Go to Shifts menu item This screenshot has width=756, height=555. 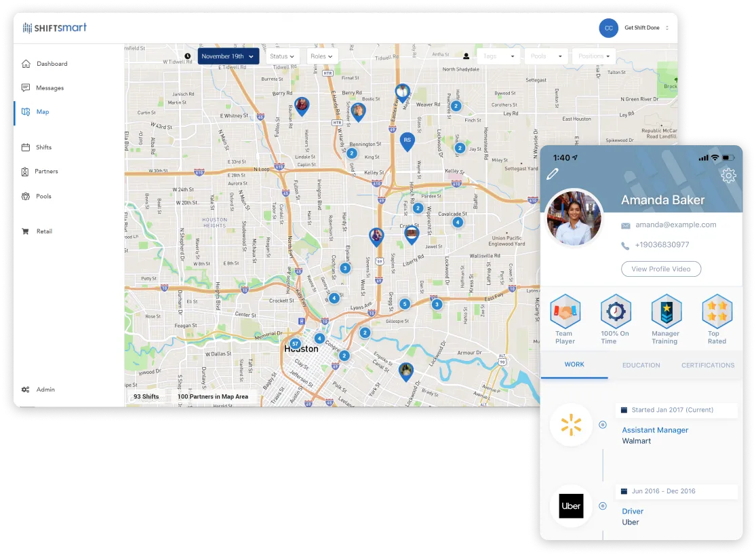(43, 147)
